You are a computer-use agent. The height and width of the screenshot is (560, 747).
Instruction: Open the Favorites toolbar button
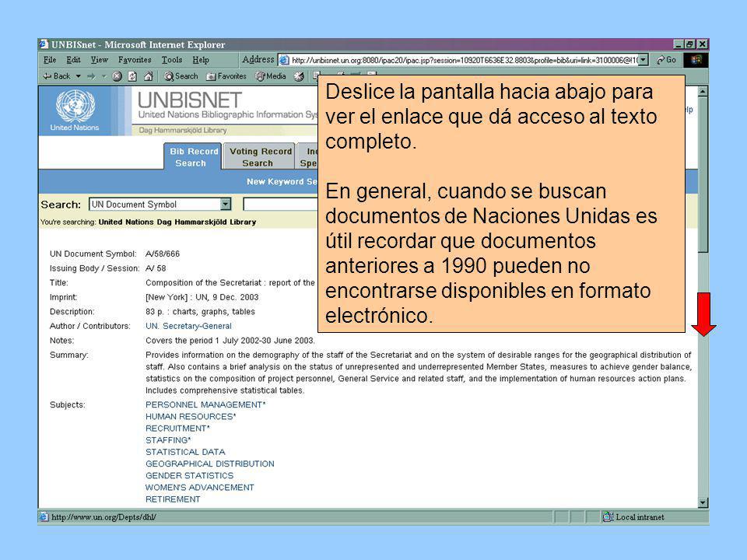point(226,76)
